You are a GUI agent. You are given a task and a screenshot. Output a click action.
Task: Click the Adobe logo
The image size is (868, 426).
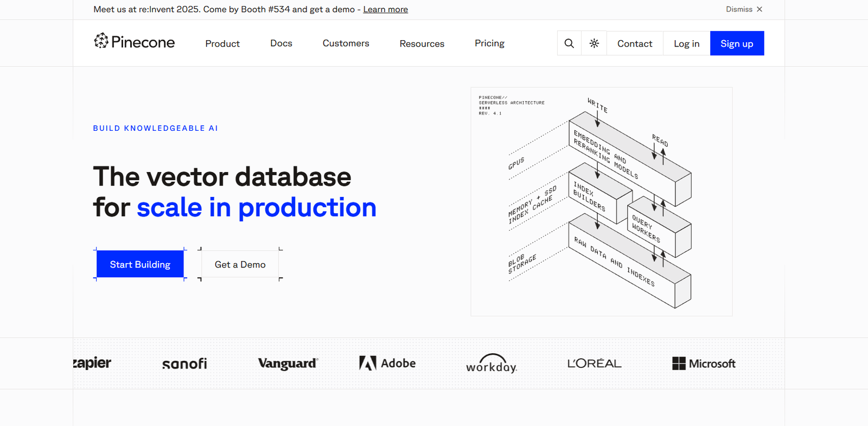[x=387, y=363]
